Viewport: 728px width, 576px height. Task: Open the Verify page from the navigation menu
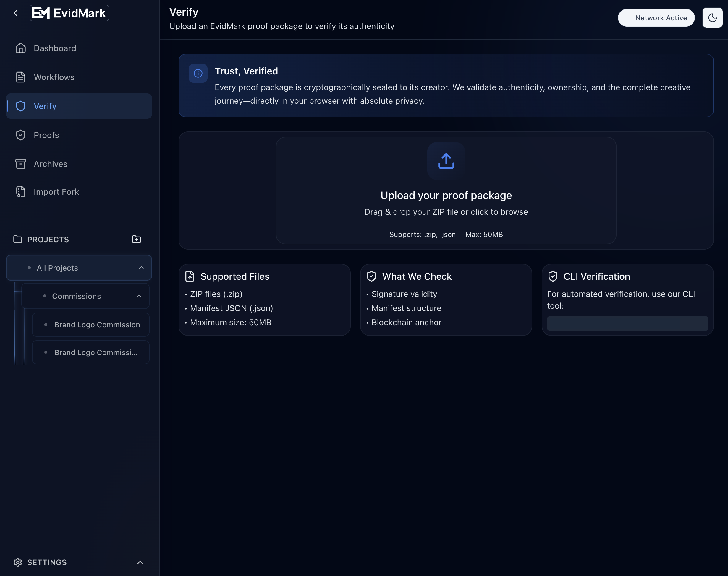pyautogui.click(x=45, y=106)
